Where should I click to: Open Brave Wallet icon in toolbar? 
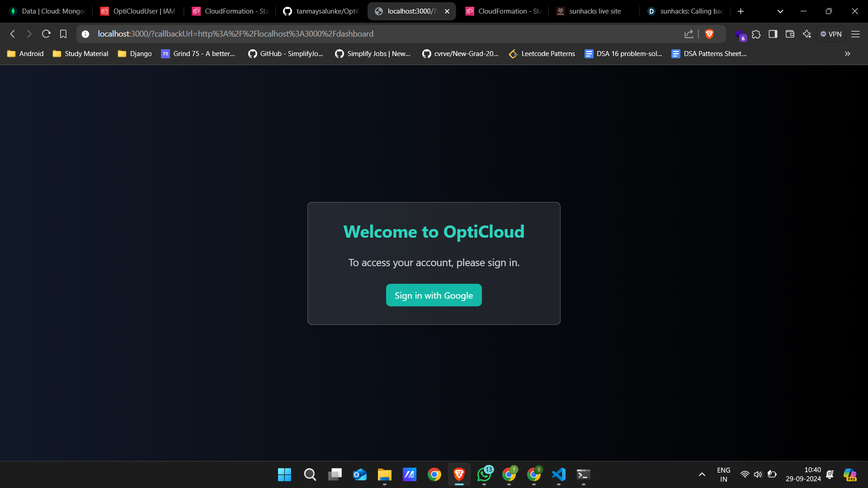click(790, 34)
